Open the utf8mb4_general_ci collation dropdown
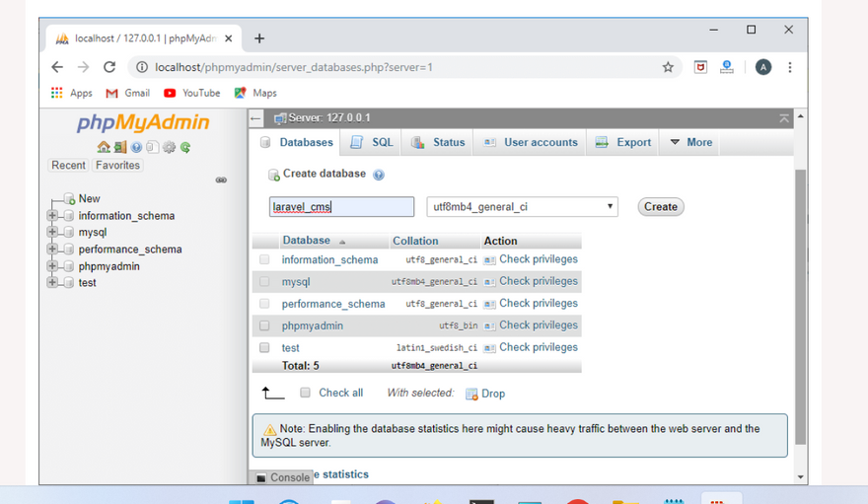Image resolution: width=868 pixels, height=504 pixels. point(522,207)
